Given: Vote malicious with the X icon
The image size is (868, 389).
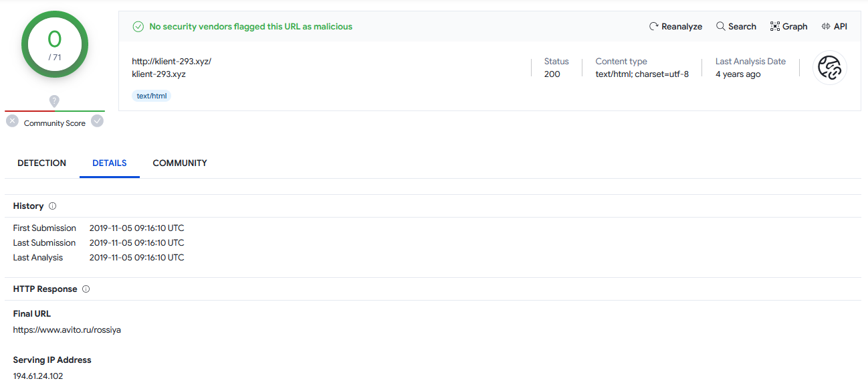Looking at the screenshot, I should pyautogui.click(x=12, y=121).
